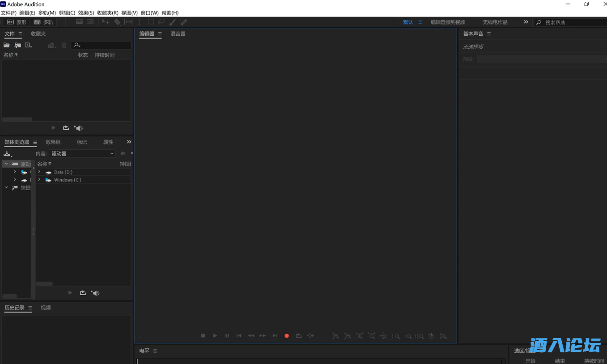The height and width of the screenshot is (364, 607).
Task: Click the Zoom In Amplitude icon
Action: point(335,336)
